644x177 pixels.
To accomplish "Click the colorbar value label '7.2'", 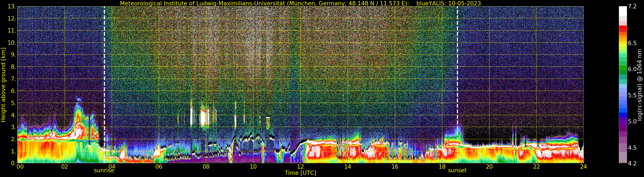I will [632, 6].
